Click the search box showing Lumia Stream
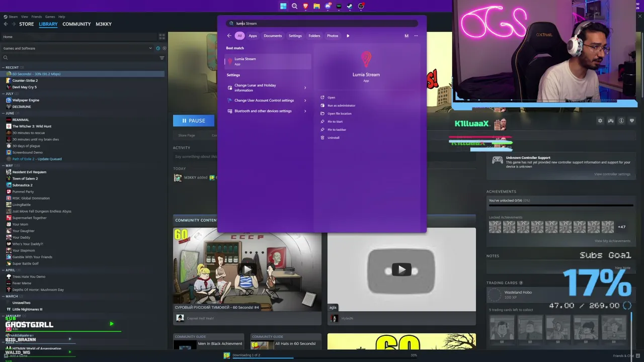644x362 pixels. pos(322,23)
